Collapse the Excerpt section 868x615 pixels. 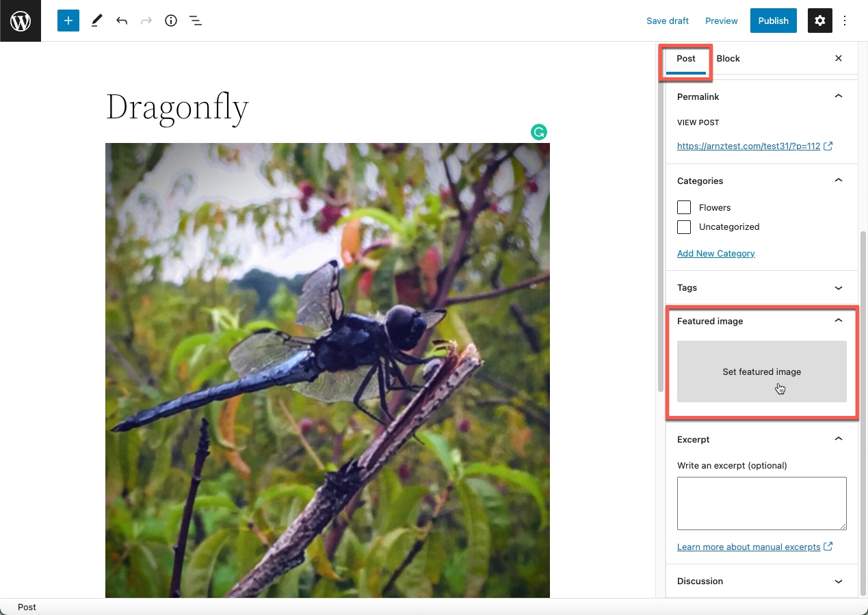coord(761,439)
